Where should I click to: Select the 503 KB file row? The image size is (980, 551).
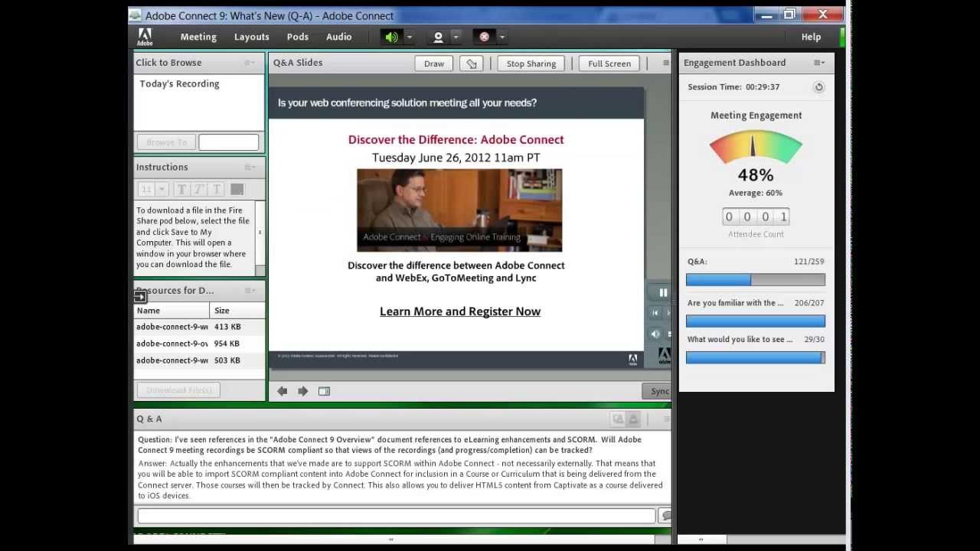(199, 360)
